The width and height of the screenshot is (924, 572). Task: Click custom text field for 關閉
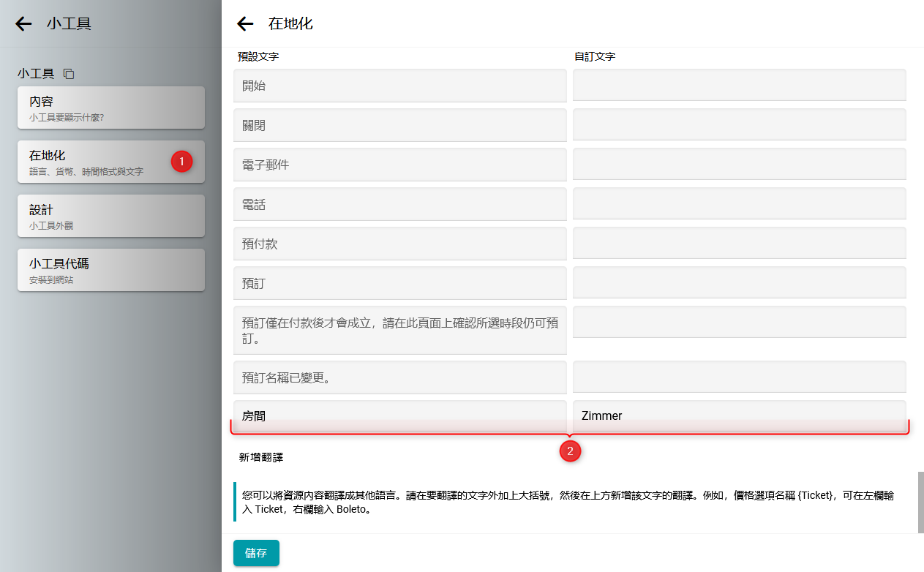coord(739,125)
